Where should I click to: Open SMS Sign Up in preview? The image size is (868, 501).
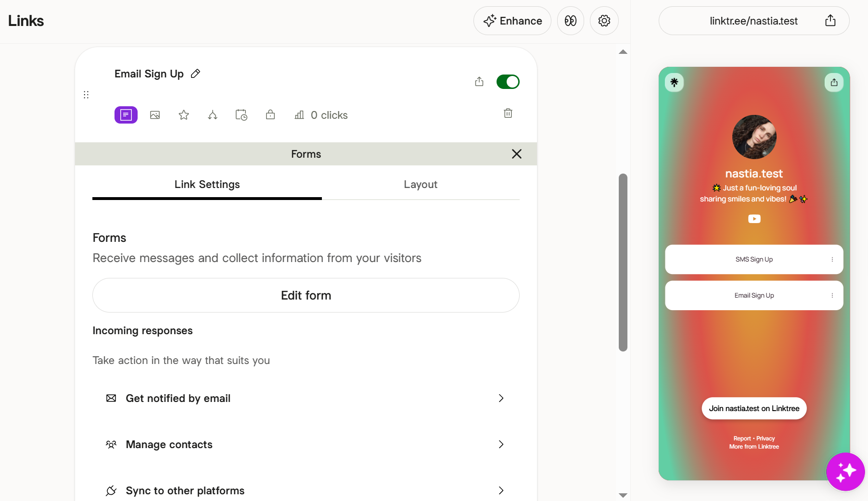754,260
